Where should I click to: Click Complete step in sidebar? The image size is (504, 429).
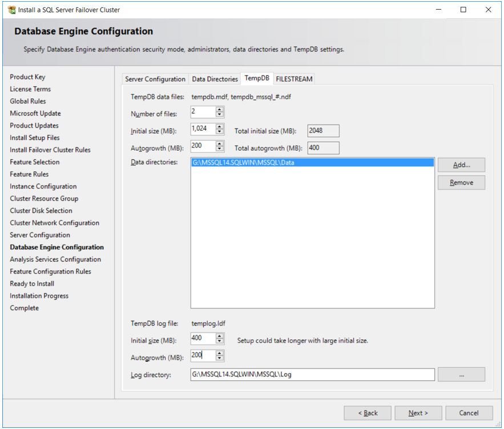[x=25, y=308]
